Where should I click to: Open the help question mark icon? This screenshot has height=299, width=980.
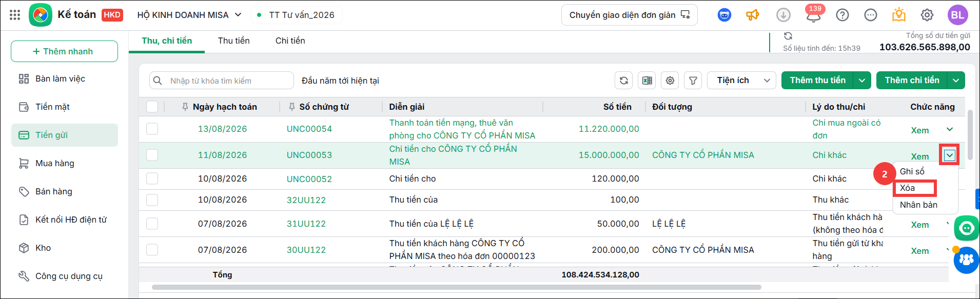tap(842, 15)
